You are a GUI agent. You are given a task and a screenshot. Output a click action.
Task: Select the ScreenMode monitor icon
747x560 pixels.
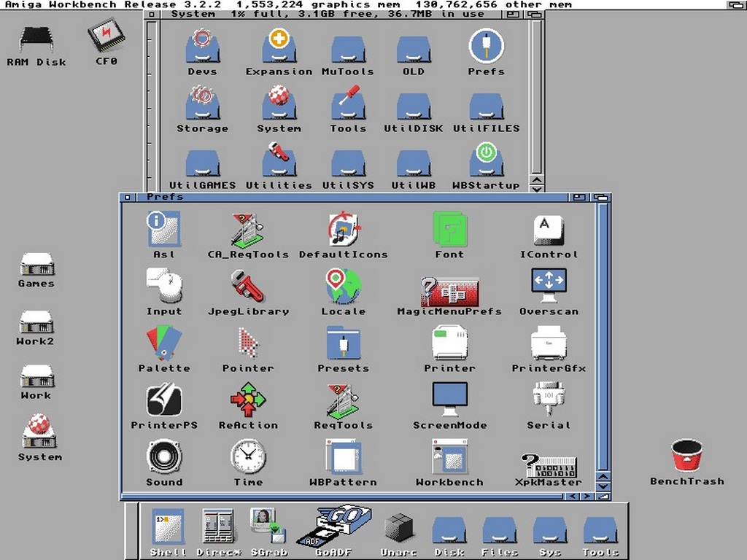click(x=449, y=400)
